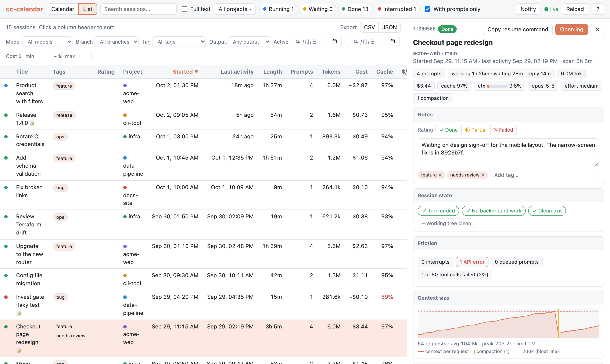Toggle the Interrupted 1 status filter
This screenshot has width=610, height=364.
click(397, 9)
